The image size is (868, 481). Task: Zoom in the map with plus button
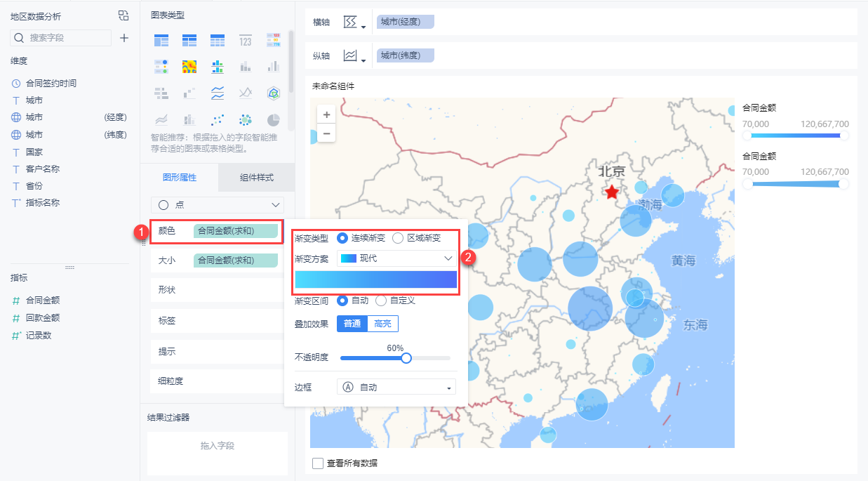pyautogui.click(x=326, y=114)
